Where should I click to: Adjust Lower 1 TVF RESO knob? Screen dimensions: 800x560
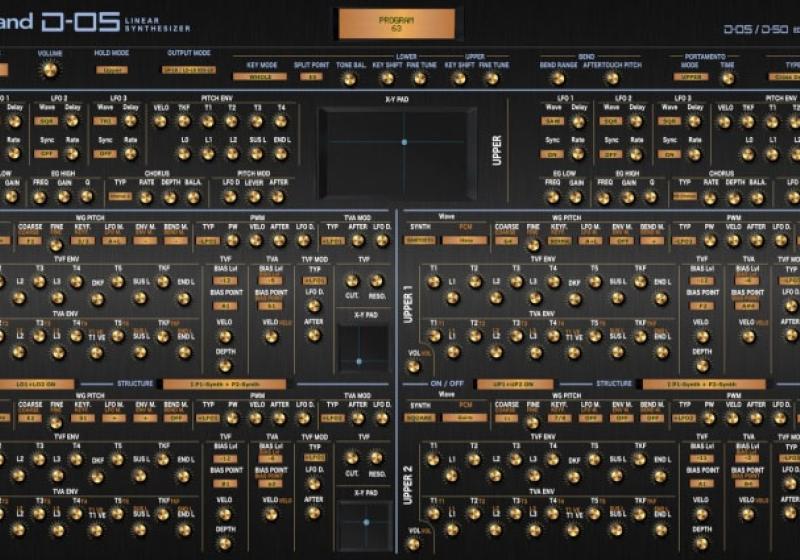(377, 281)
